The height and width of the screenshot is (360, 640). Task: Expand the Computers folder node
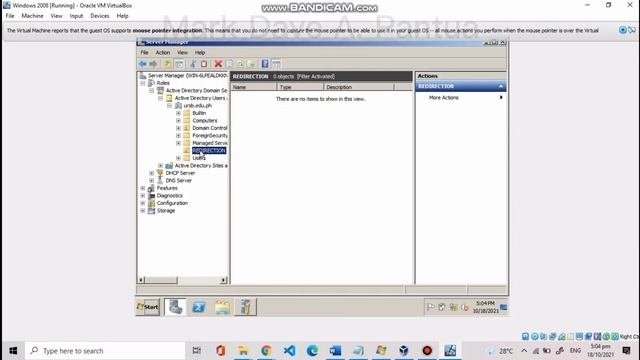(x=178, y=121)
